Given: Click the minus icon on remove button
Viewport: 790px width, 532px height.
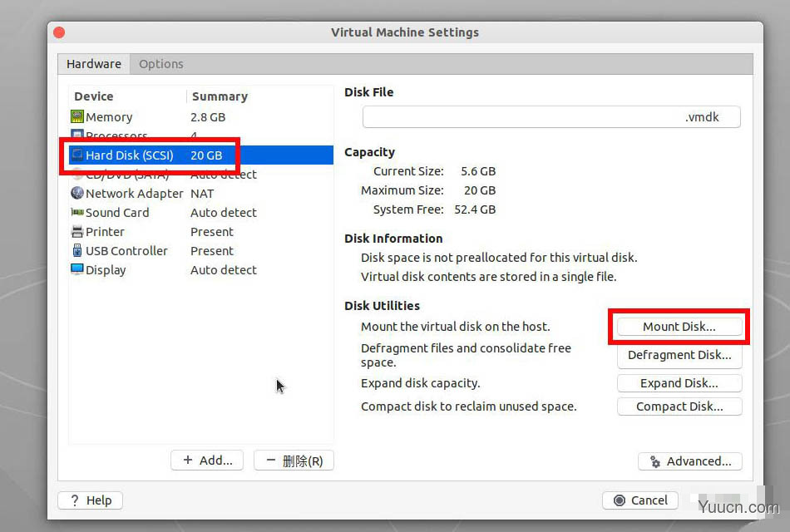Looking at the screenshot, I should (x=270, y=460).
